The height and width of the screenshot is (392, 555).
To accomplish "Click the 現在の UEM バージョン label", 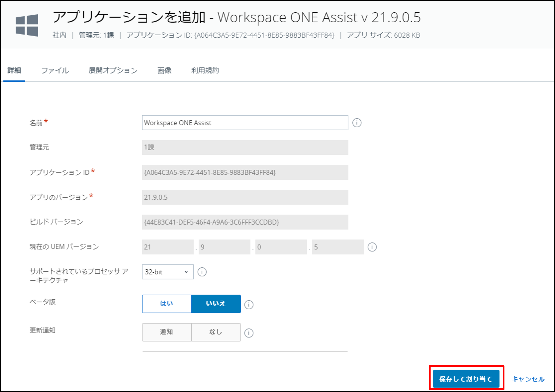I will [64, 247].
